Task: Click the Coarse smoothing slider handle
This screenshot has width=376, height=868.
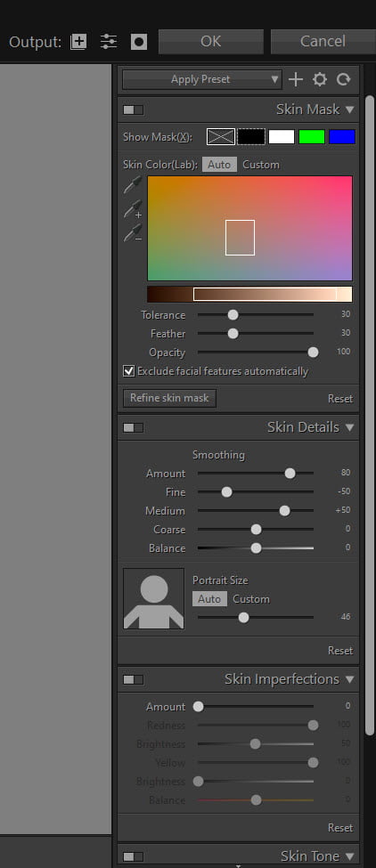Action: tap(256, 530)
